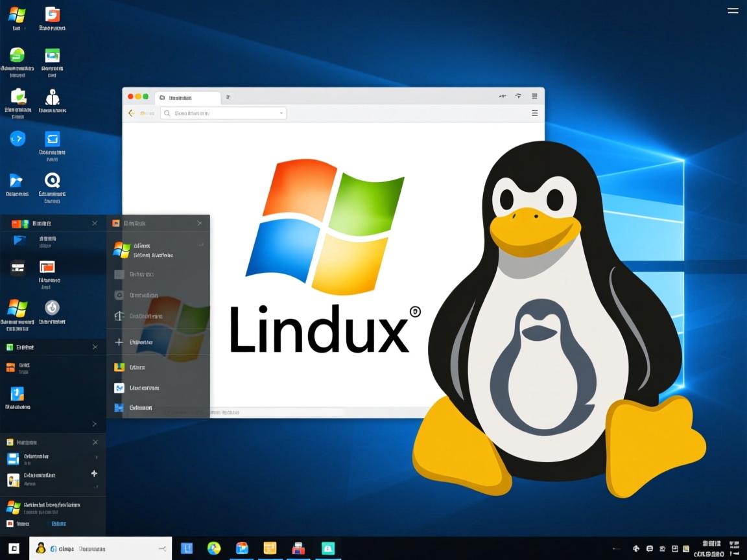
Task: Click the Wi-Fi icon at the browser's top right
Action: click(518, 96)
